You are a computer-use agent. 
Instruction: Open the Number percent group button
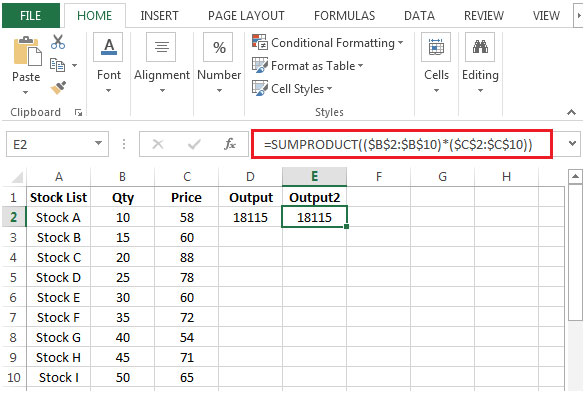(219, 47)
